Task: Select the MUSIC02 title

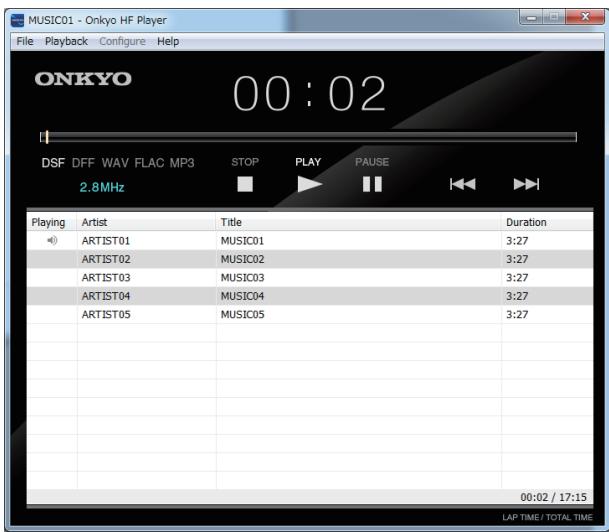Action: click(x=242, y=259)
